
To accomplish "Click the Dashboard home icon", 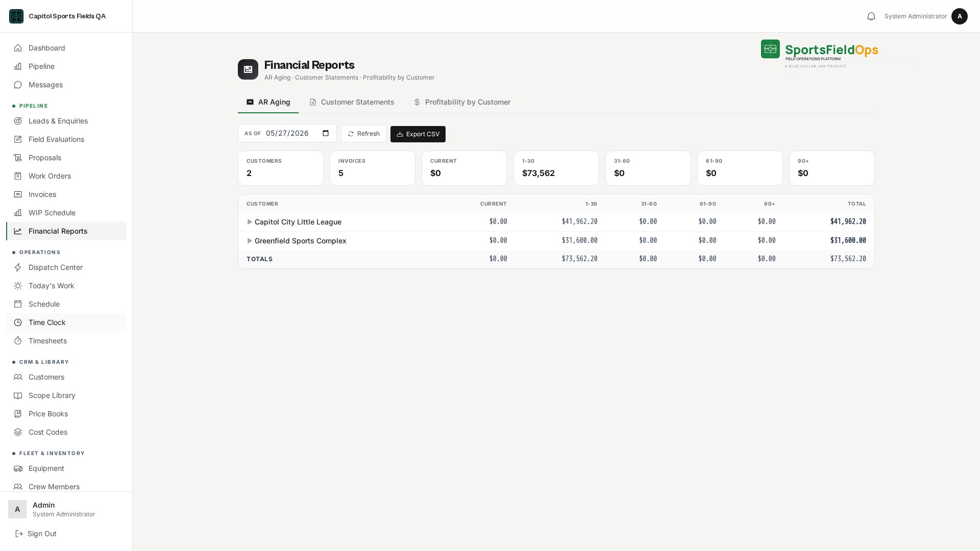I will click(x=18, y=48).
